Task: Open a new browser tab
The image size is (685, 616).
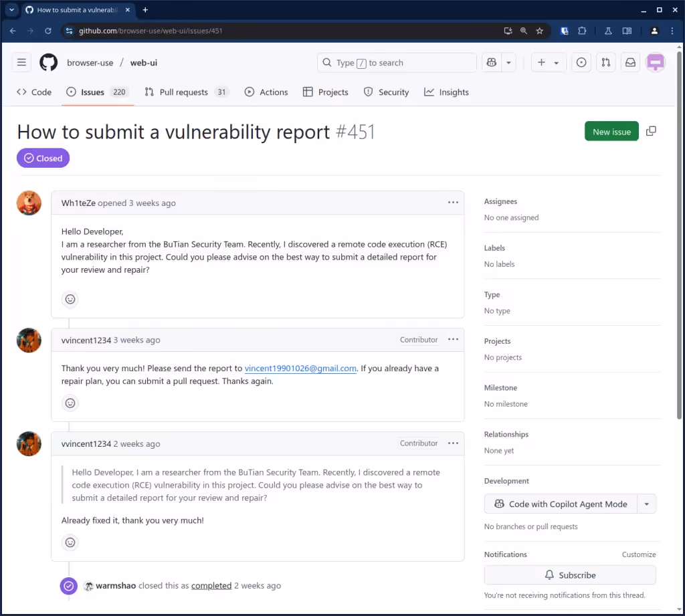Action: (x=145, y=9)
